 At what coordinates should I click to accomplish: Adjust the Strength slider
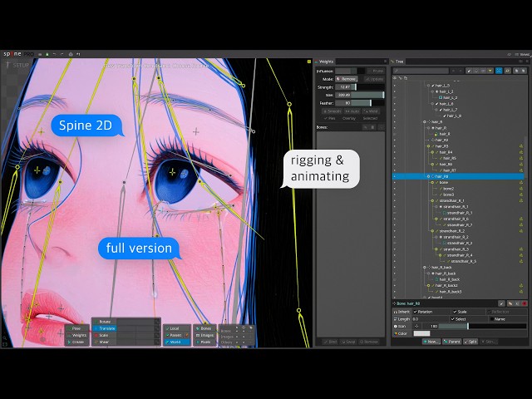pyautogui.click(x=360, y=87)
